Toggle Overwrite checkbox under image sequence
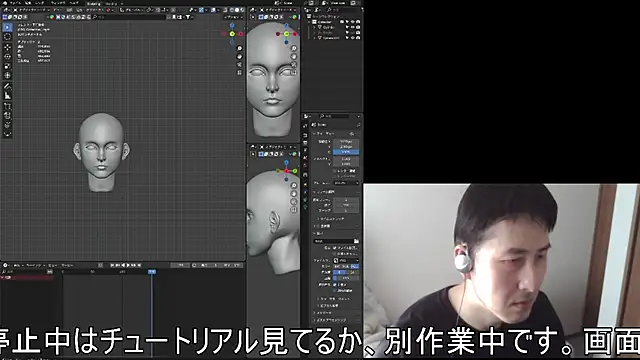This screenshot has width=640, height=360. (x=335, y=284)
